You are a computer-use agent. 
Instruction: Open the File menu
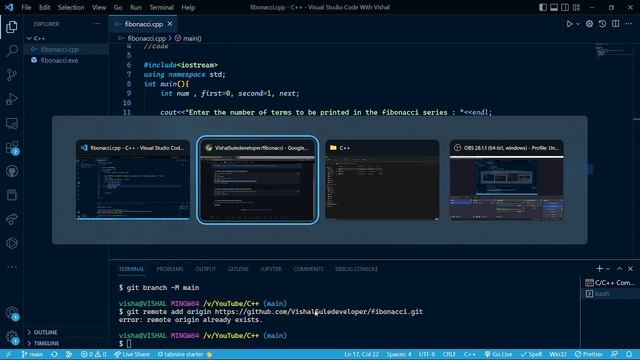[26, 7]
